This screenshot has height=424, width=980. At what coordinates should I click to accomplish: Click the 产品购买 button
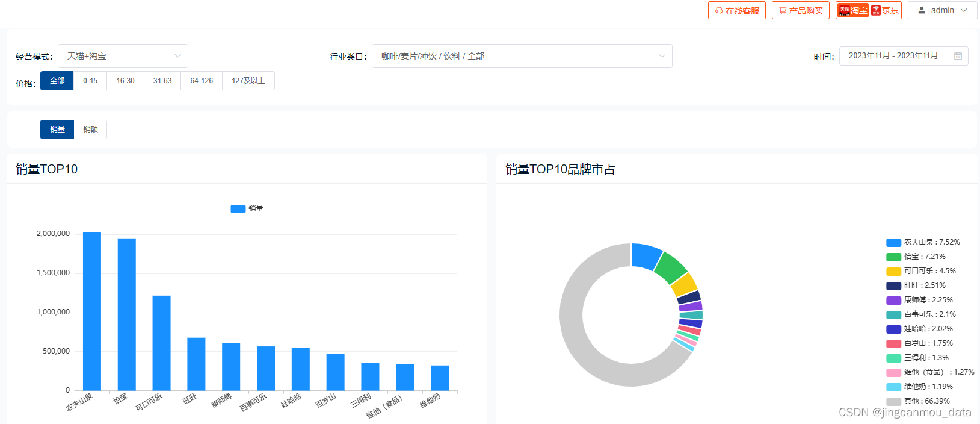[801, 10]
